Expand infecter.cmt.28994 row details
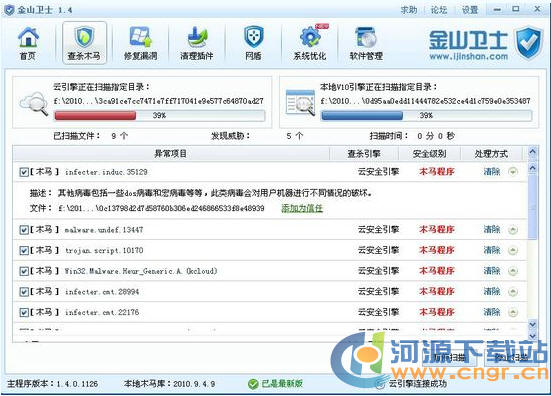551x396 pixels. click(513, 292)
